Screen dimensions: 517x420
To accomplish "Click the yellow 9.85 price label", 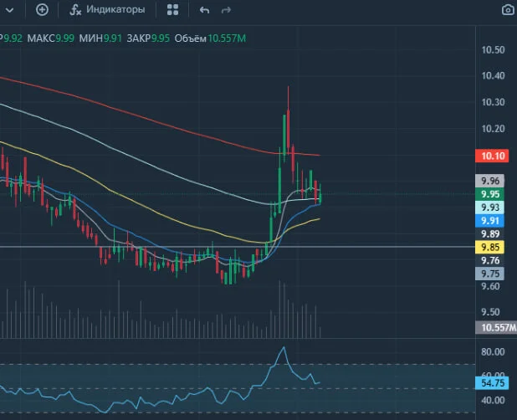I will (x=489, y=247).
